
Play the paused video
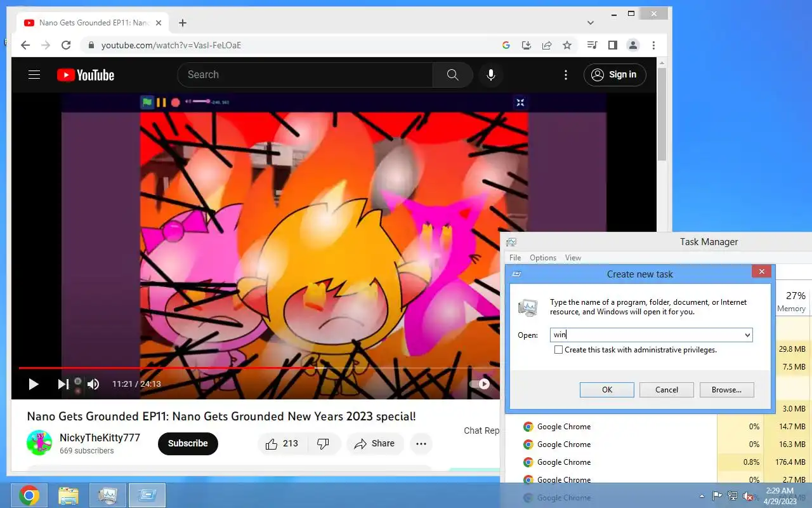pos(34,384)
